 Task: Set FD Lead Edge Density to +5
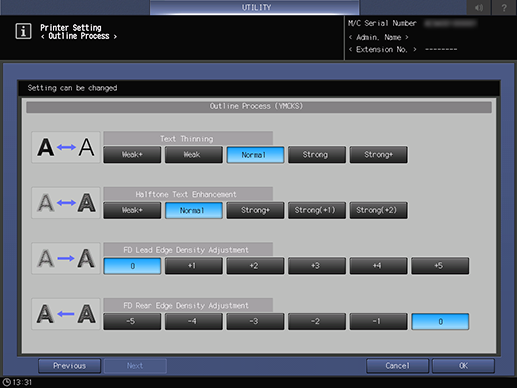pyautogui.click(x=440, y=266)
